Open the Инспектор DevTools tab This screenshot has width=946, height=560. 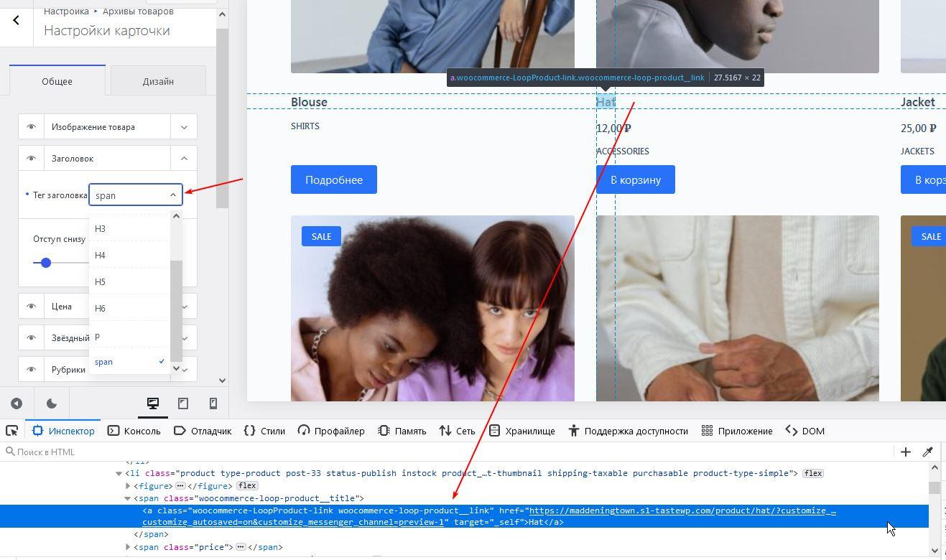64,431
